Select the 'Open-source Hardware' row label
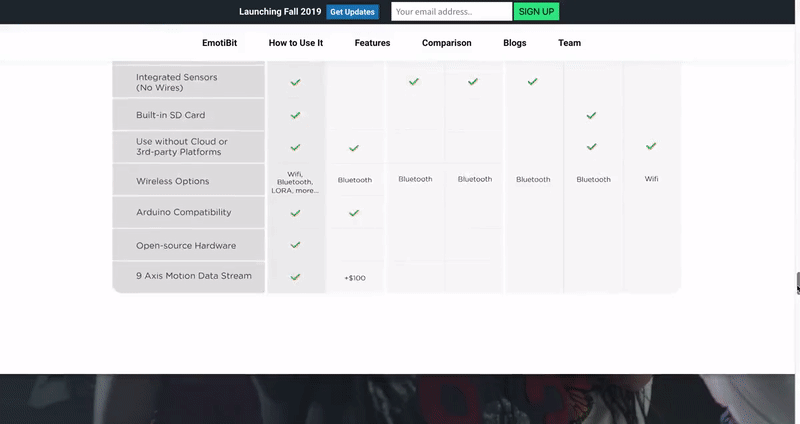The height and width of the screenshot is (424, 800). (186, 245)
